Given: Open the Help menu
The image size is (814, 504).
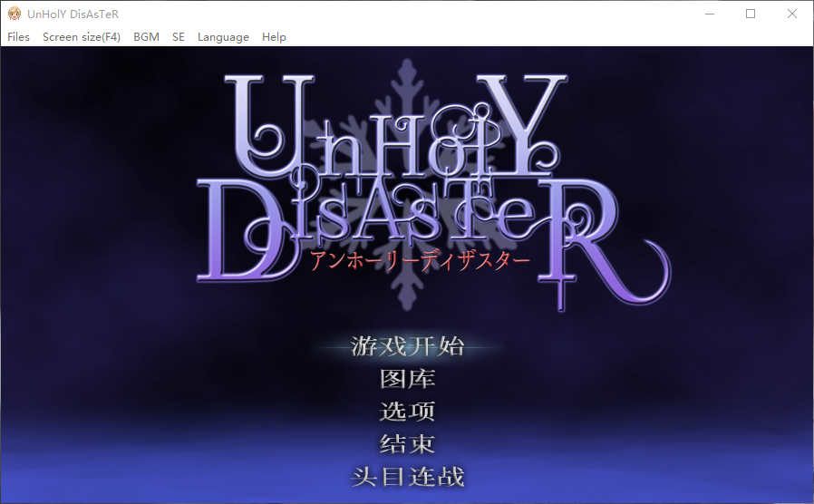Looking at the screenshot, I should click(274, 37).
